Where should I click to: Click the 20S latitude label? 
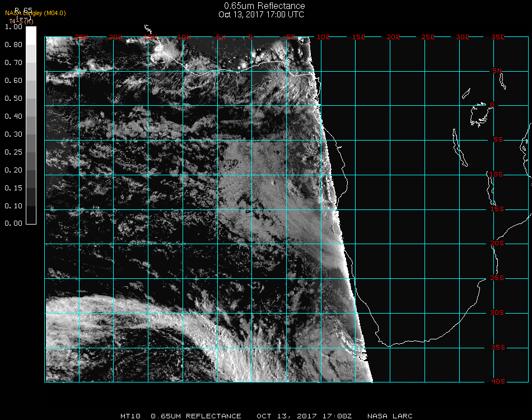497,244
